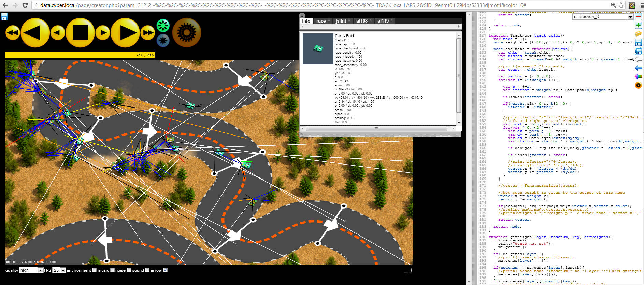Toggle the environment checkbox
644x285 pixels.
(95, 270)
